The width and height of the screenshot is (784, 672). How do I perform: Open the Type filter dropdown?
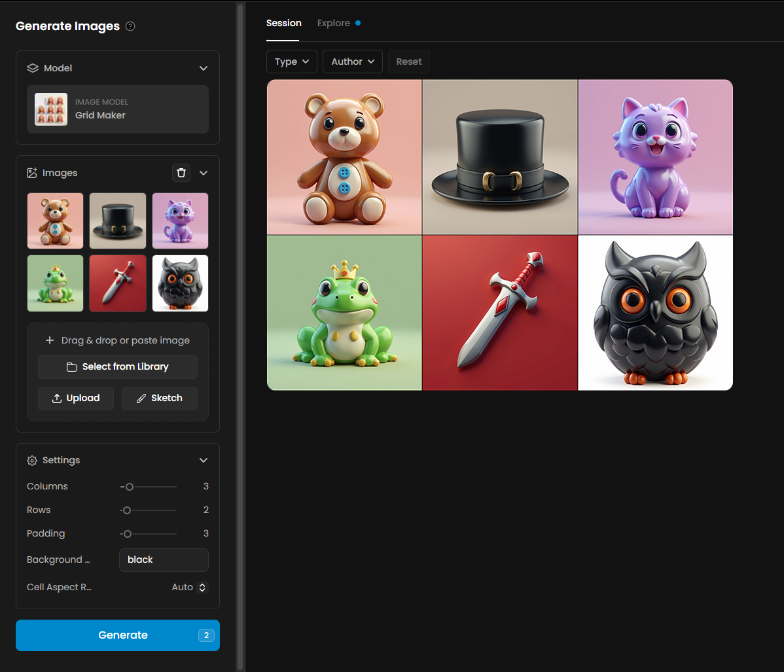(x=292, y=62)
